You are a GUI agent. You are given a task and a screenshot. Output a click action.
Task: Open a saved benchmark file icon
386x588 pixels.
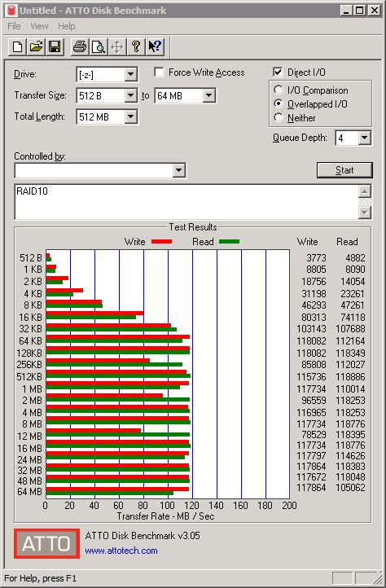[x=36, y=47]
